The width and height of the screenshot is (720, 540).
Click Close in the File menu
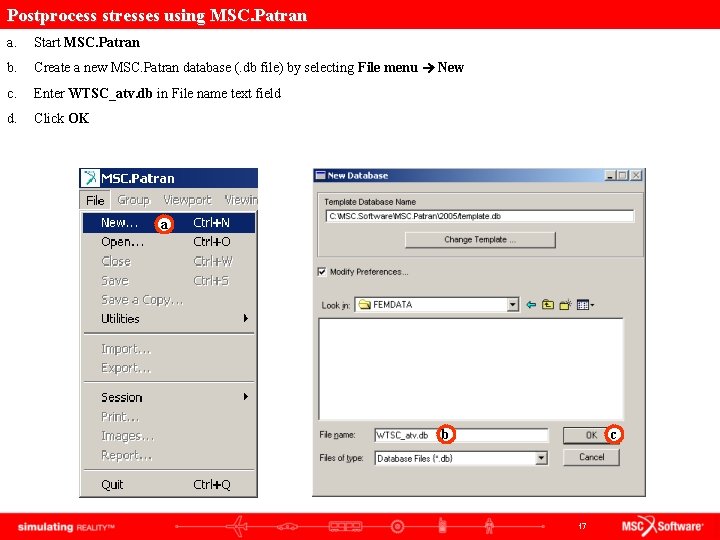pyautogui.click(x=169, y=261)
